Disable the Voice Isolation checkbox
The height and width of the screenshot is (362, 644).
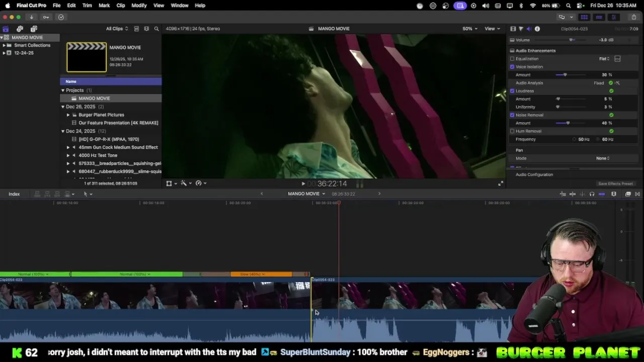click(x=512, y=67)
